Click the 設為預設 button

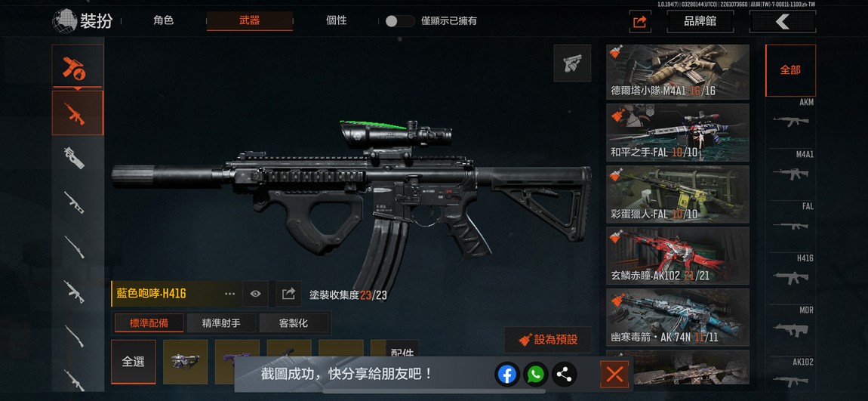point(548,340)
